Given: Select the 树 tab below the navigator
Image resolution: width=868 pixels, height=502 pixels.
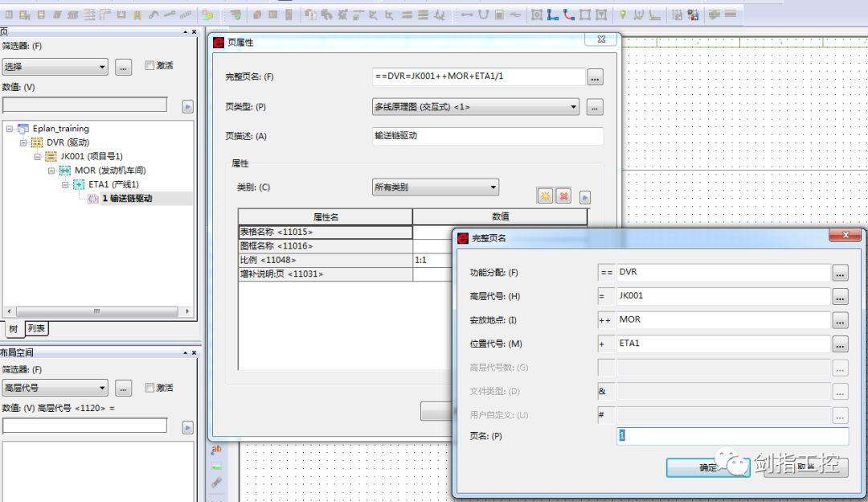Looking at the screenshot, I should point(14,328).
